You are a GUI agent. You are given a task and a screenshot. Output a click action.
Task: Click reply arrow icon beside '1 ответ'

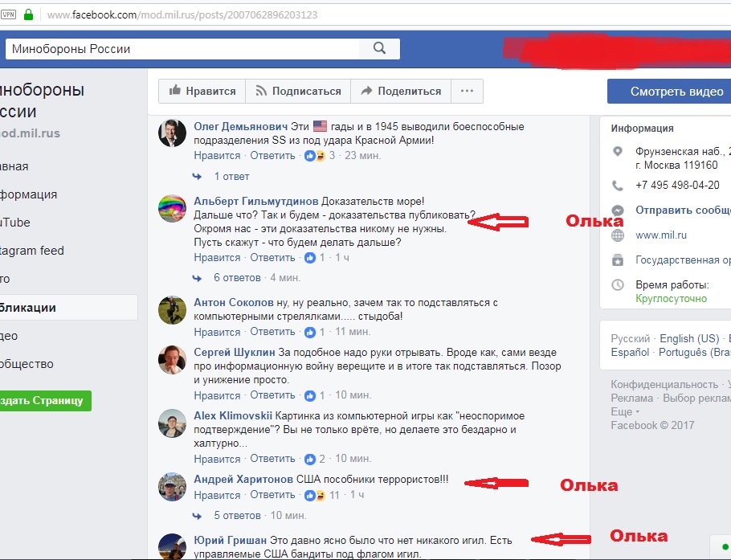(x=197, y=177)
